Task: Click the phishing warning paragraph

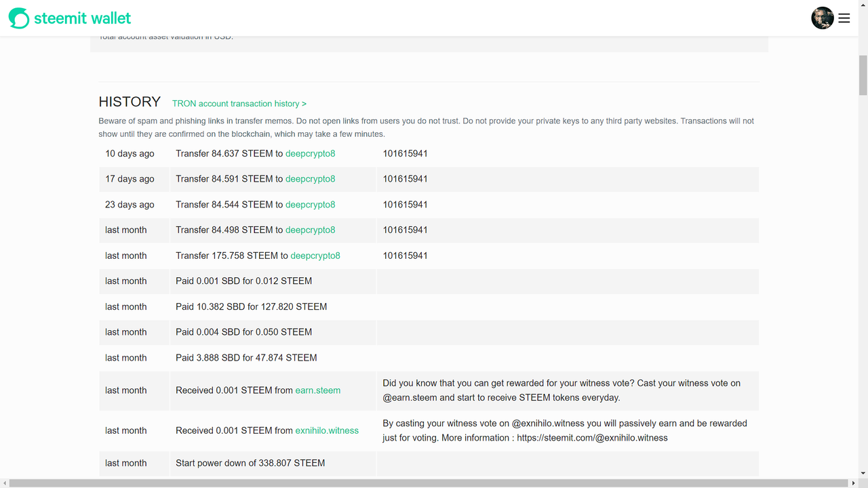Action: coord(426,127)
